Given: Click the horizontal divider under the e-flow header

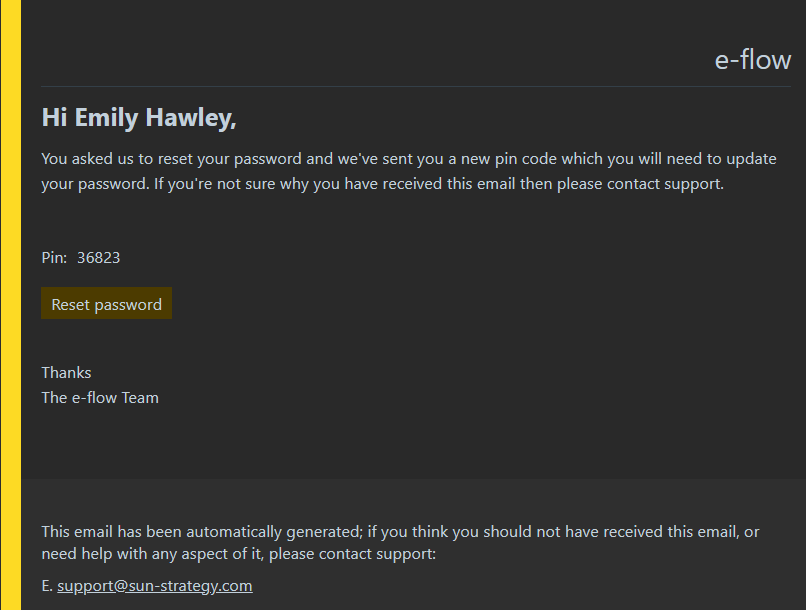Looking at the screenshot, I should (416, 86).
